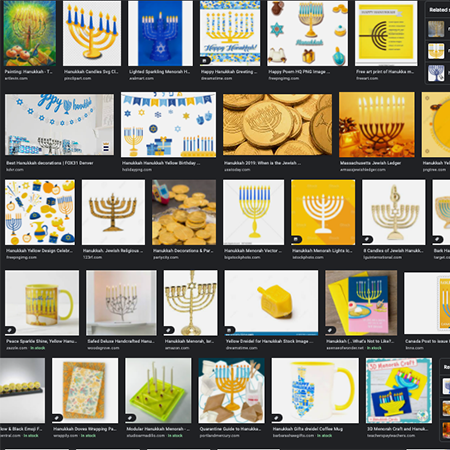Click '123rf.com' source text
Image resolution: width=450 pixels, height=450 pixels.
pos(92,257)
